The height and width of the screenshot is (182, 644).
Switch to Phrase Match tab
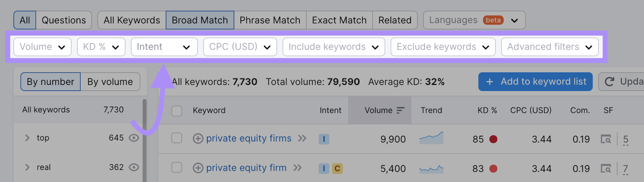[x=270, y=20]
